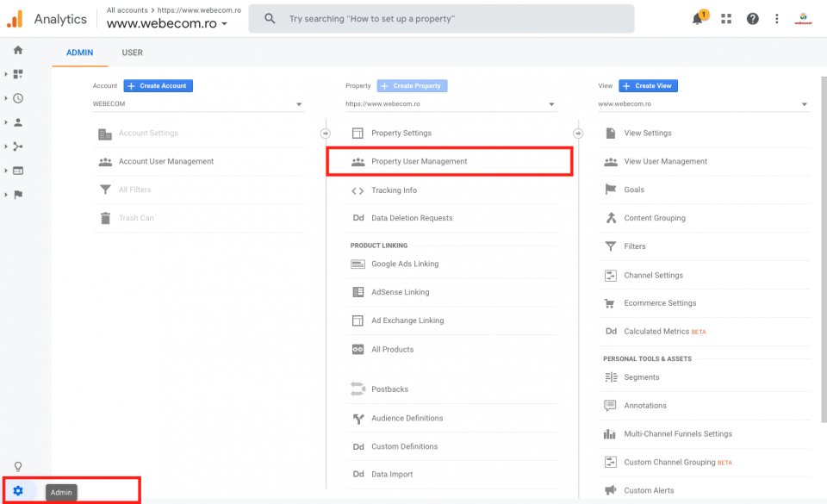Select the ADMIN tab
The height and width of the screenshot is (504, 827).
[x=79, y=53]
